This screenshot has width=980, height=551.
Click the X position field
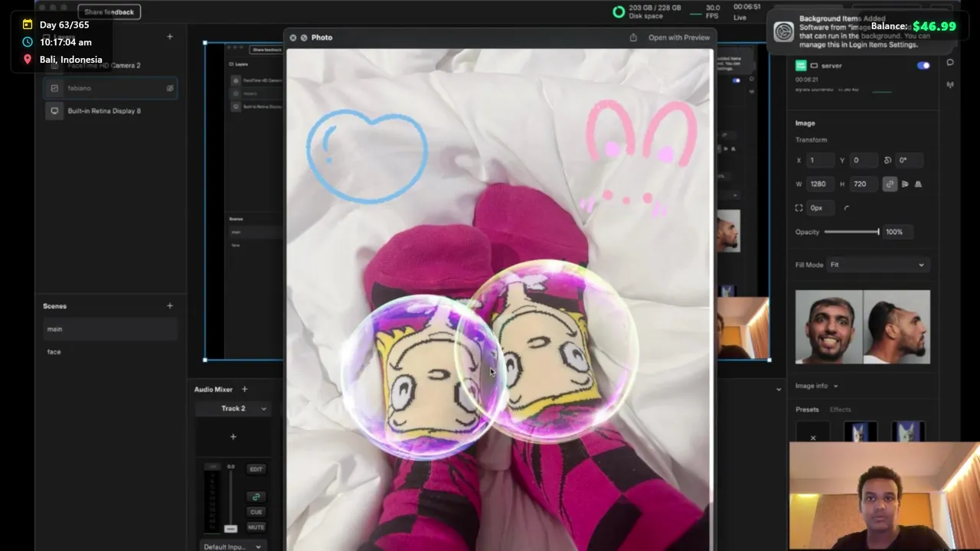821,160
